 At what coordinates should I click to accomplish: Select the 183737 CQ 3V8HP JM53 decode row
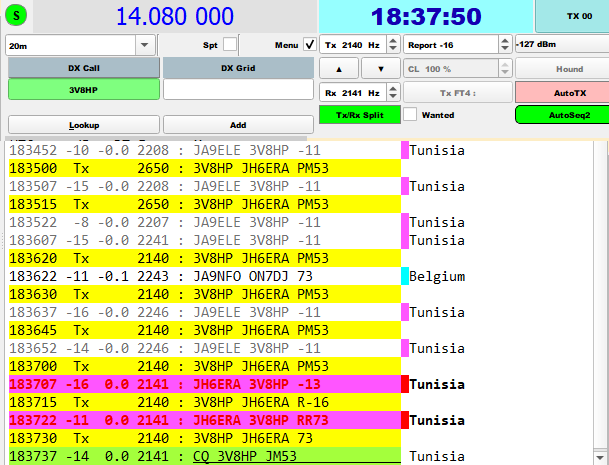click(205, 456)
